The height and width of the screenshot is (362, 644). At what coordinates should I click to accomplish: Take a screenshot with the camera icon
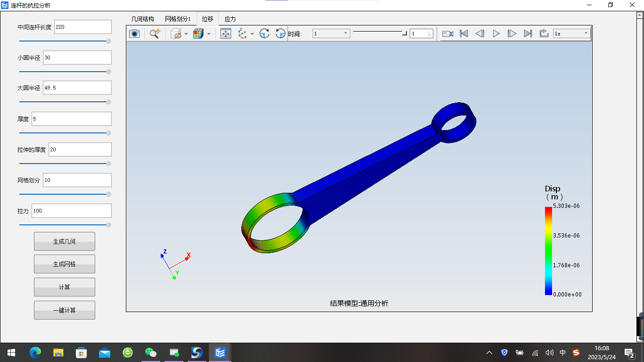(134, 33)
